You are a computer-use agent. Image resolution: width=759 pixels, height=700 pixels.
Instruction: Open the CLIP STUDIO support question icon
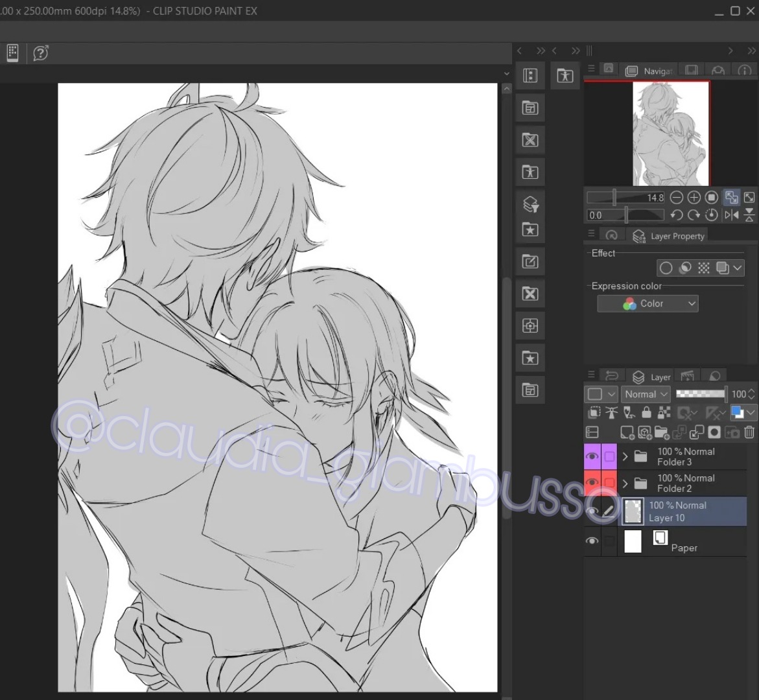point(41,52)
